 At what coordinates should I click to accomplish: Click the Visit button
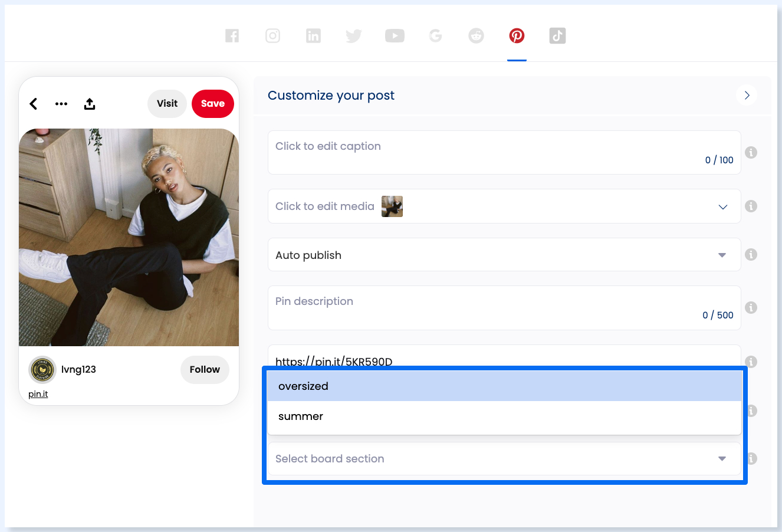point(167,104)
